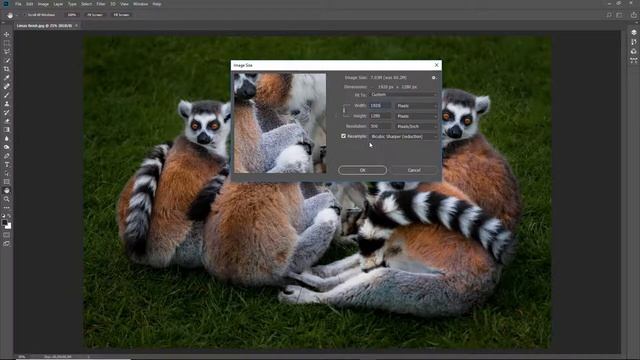Select the Quick Selection wand tool
The image size is (640, 360).
click(7, 60)
